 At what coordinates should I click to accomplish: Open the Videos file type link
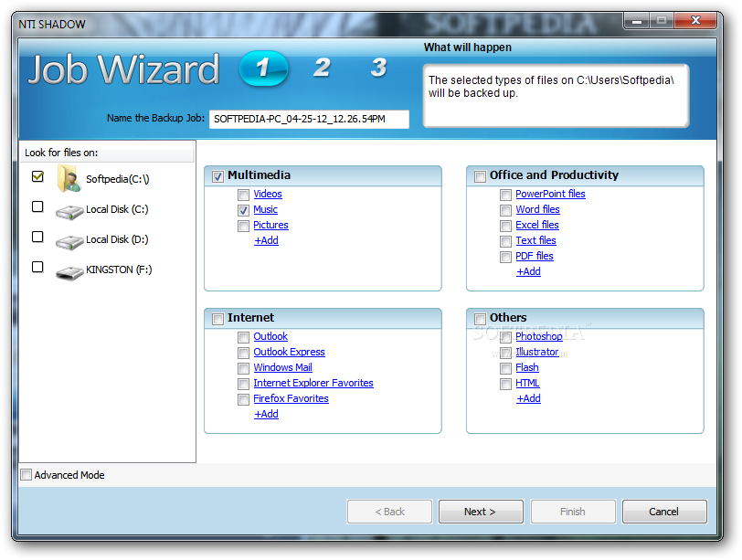pos(268,194)
